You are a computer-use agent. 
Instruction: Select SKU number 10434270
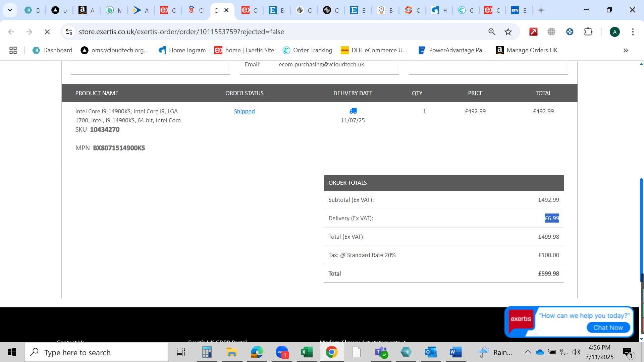105,130
